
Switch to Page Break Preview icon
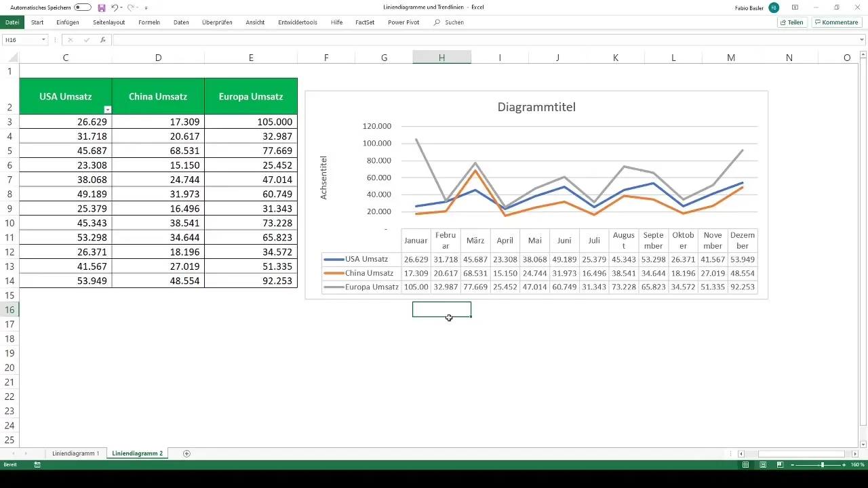click(x=780, y=465)
